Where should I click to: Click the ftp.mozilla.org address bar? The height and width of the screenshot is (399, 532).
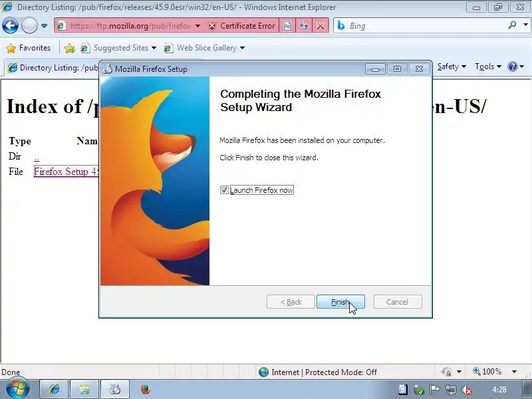[x=129, y=26]
